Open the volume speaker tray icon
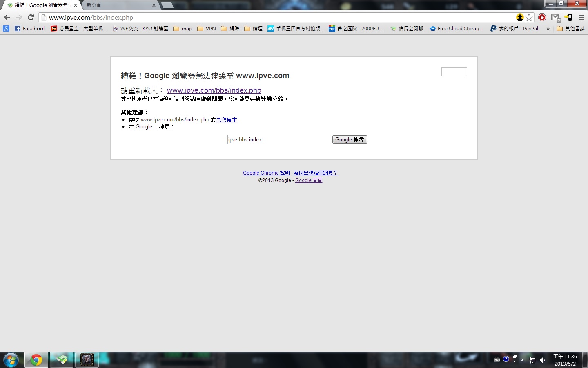This screenshot has height=368, width=588. coord(542,360)
